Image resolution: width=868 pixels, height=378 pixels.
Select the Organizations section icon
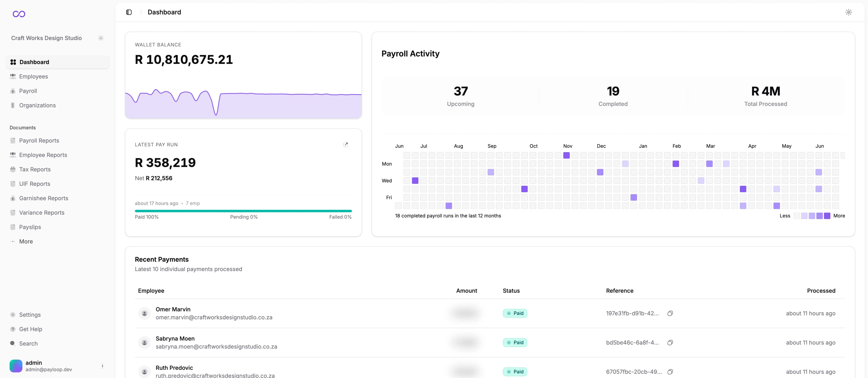[12, 105]
